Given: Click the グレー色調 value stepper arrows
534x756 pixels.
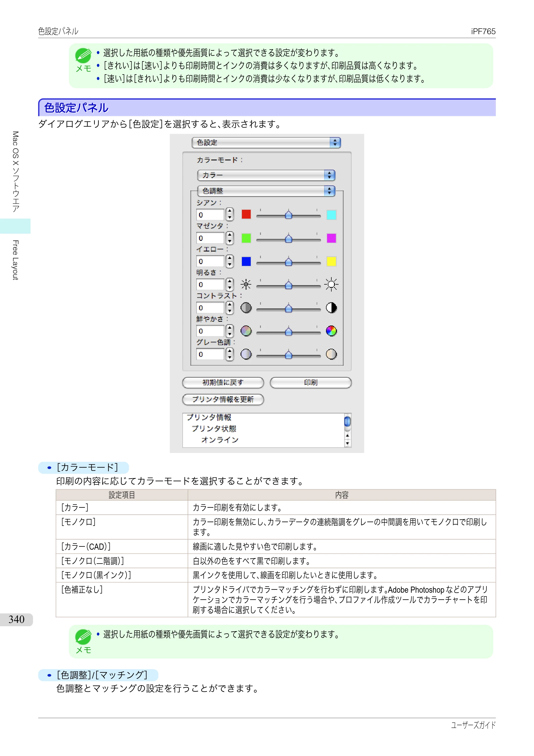Looking at the screenshot, I should [x=230, y=354].
